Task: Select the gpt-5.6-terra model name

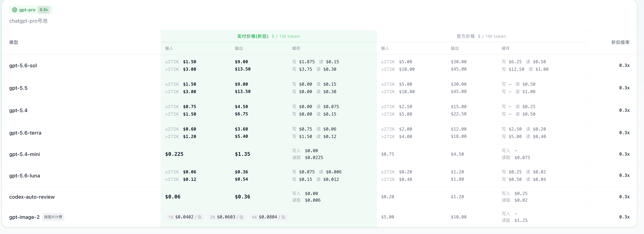Action: (x=25, y=133)
